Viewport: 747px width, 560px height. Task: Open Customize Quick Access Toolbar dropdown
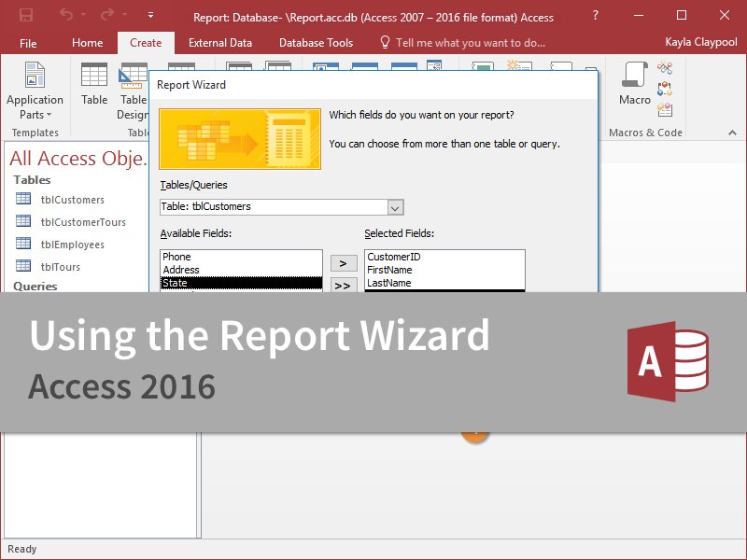pos(150,15)
